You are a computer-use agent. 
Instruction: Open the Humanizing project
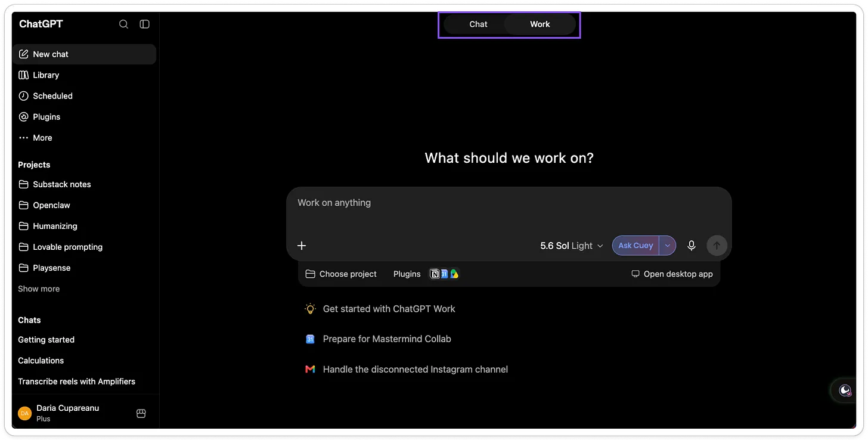(84, 226)
